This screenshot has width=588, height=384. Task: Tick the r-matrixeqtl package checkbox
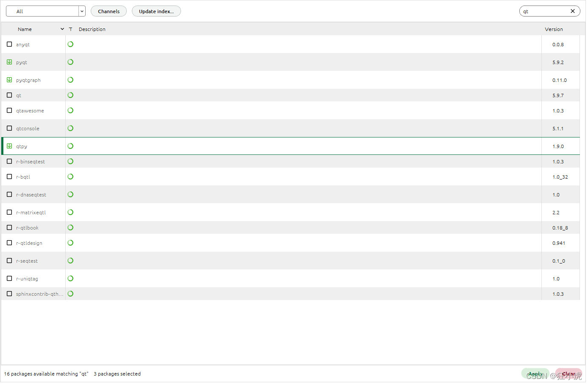[9, 212]
